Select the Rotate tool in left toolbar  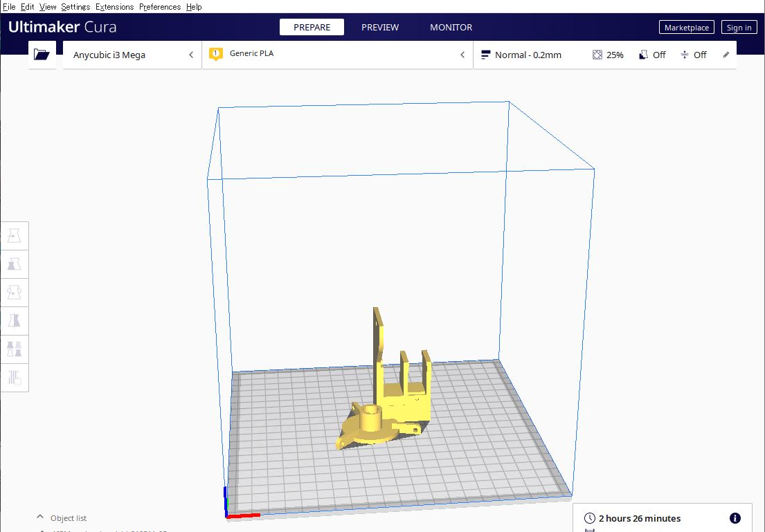coord(15,293)
